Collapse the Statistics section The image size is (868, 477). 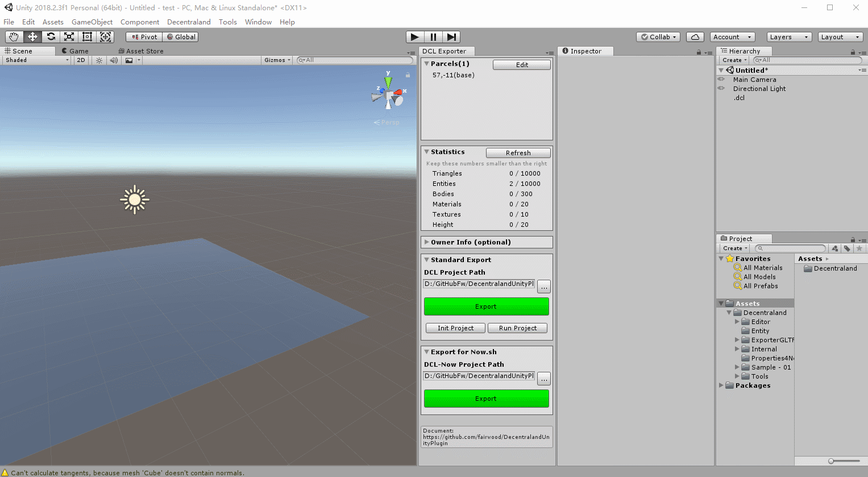[x=427, y=152]
